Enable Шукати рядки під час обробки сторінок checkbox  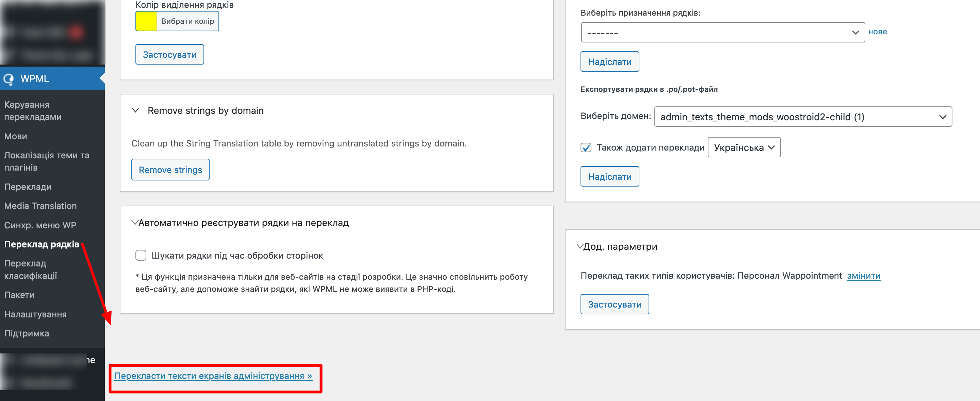point(141,256)
